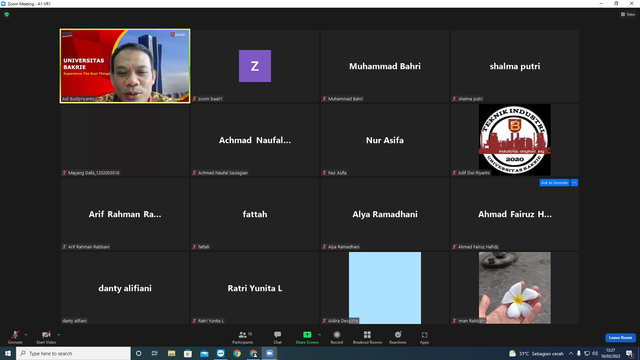640x360 pixels.
Task: Click the Nur Asifa name in tile
Action: pyautogui.click(x=385, y=140)
